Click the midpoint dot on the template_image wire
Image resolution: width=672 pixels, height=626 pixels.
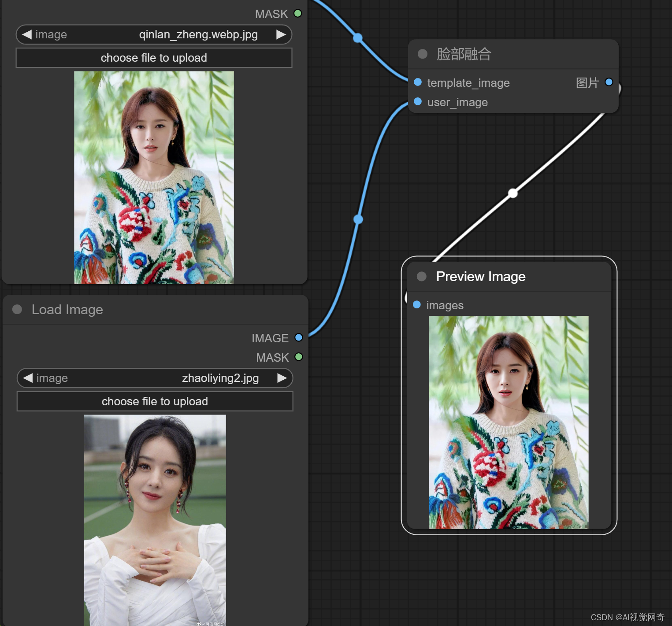click(358, 38)
